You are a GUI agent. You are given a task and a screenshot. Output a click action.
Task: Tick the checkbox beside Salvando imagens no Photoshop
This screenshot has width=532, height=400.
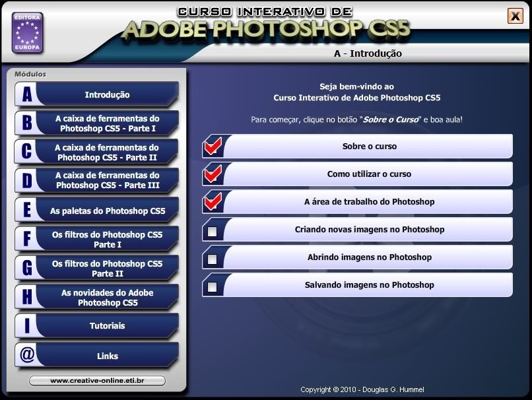213,287
